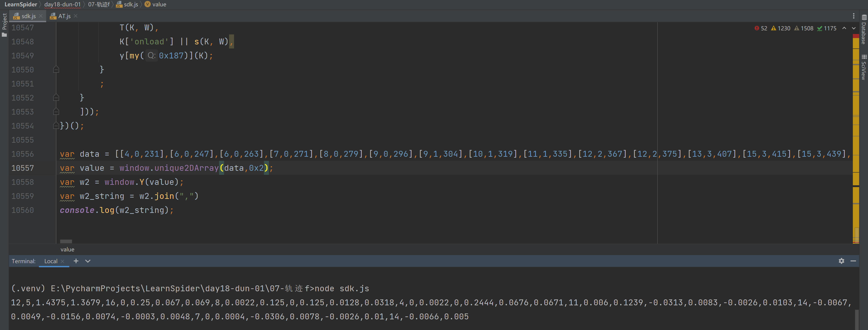Screen dimensions: 868x330
Task: Click the value symbol in breadcrumb
Action: [155, 4]
